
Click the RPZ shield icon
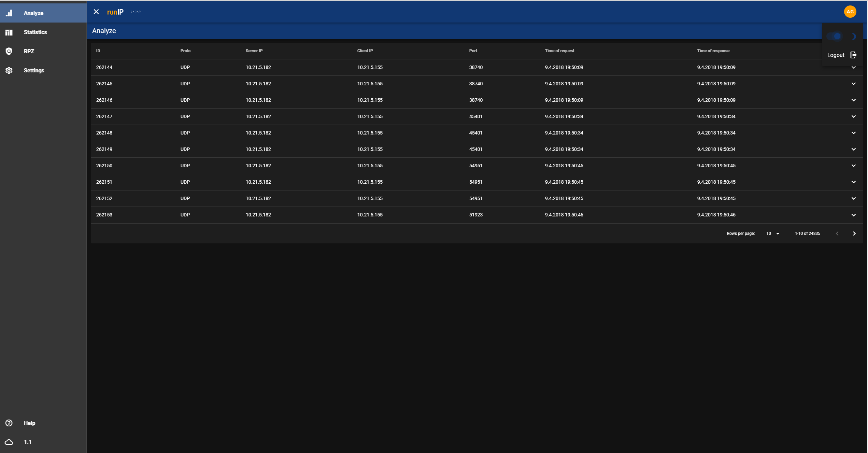point(9,51)
